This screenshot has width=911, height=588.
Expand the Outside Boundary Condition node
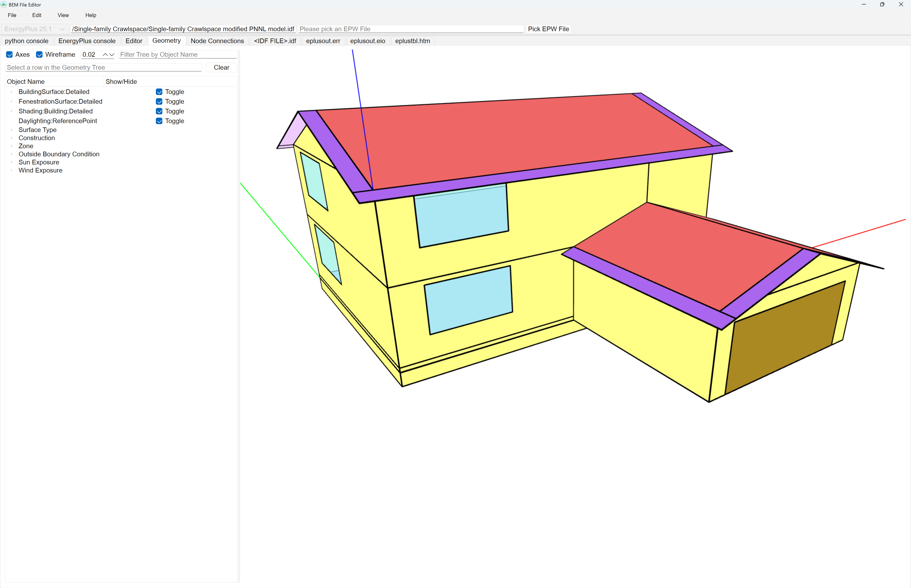pyautogui.click(x=12, y=154)
